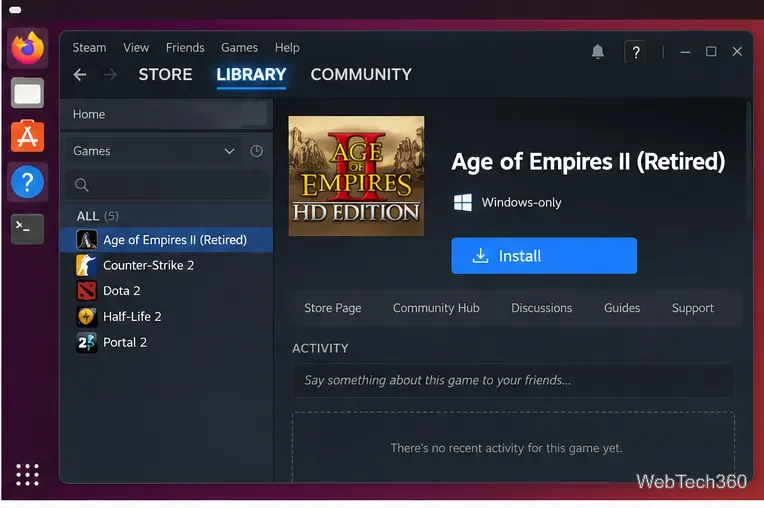Open the Files app in dock
764x508 pixels.
27,93
